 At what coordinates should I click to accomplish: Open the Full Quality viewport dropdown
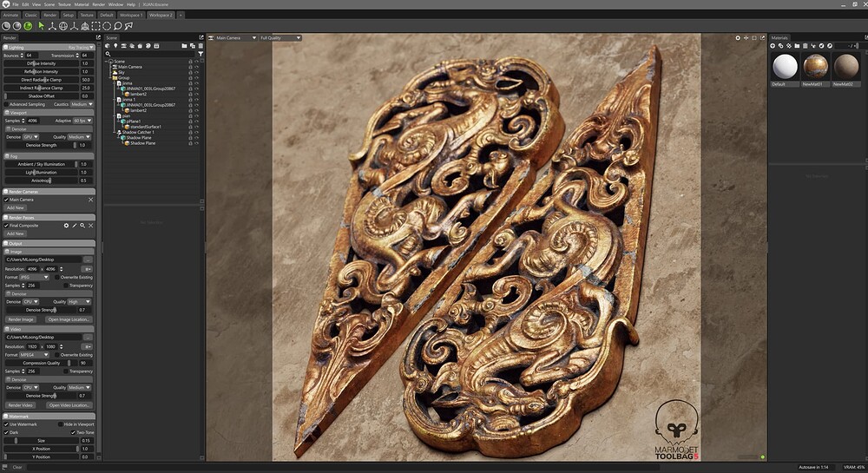280,38
